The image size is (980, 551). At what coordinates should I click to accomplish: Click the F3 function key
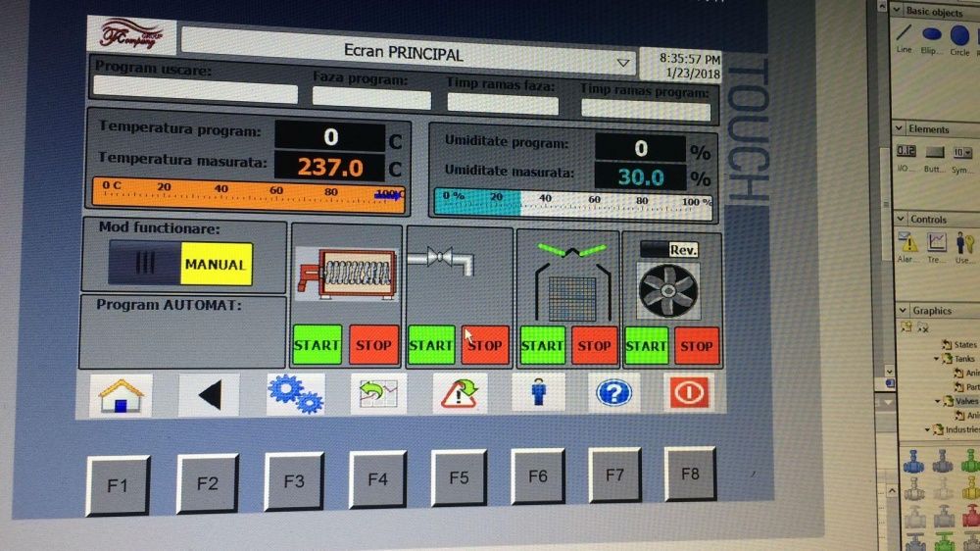(x=294, y=481)
